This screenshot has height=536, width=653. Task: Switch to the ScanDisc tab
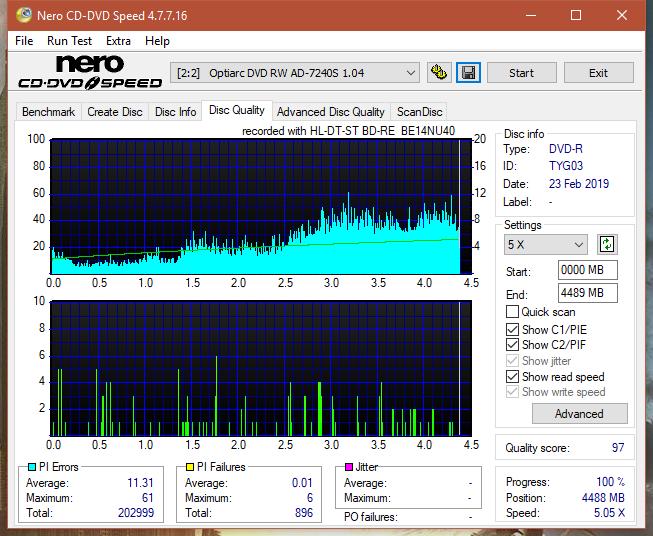tap(419, 112)
